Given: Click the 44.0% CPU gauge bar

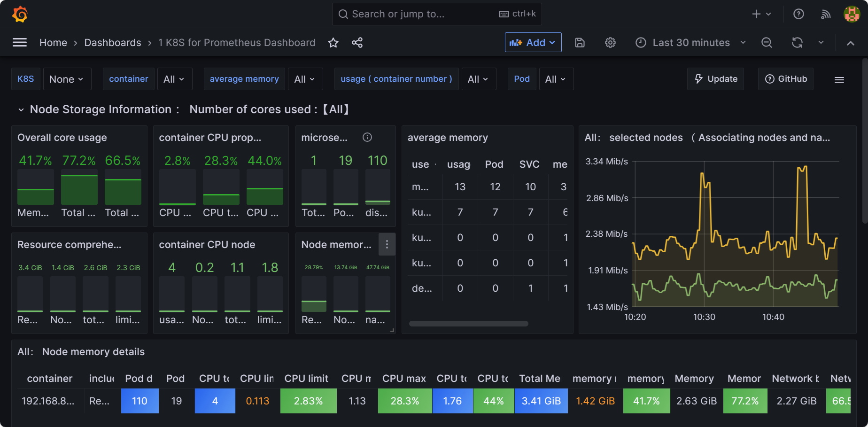Looking at the screenshot, I should [265, 187].
